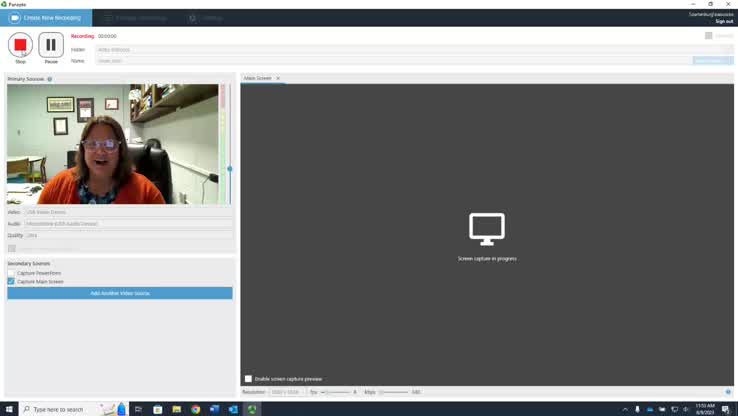Click the Add Another Video Source button

tap(120, 293)
